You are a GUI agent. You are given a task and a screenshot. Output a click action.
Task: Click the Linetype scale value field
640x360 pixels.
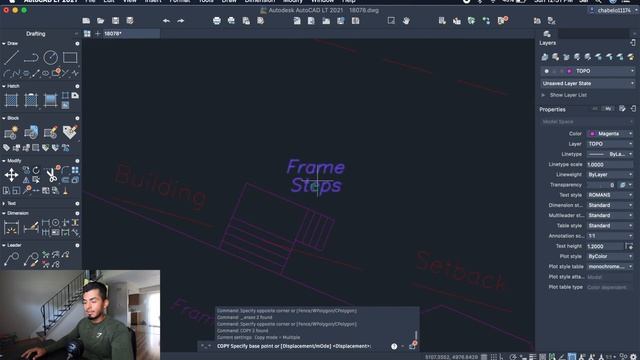click(x=610, y=164)
